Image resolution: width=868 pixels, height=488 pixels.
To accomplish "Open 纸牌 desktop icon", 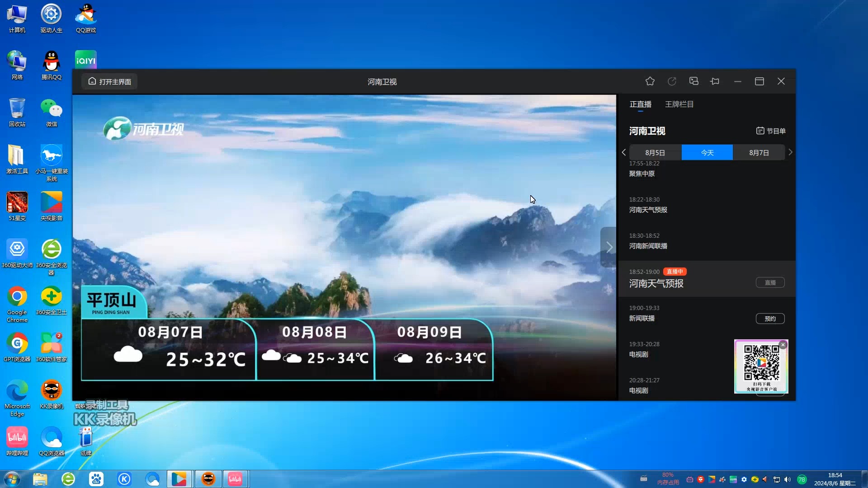I will click(85, 442).
